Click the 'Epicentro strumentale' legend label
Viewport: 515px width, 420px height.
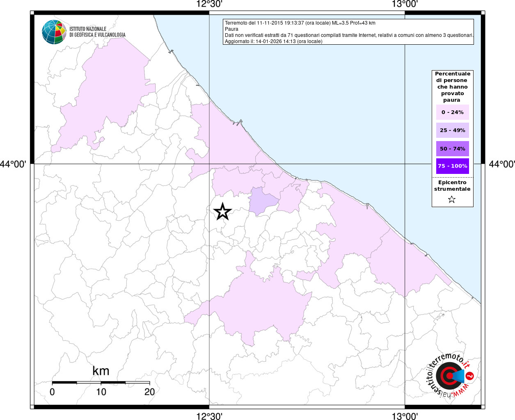point(452,186)
